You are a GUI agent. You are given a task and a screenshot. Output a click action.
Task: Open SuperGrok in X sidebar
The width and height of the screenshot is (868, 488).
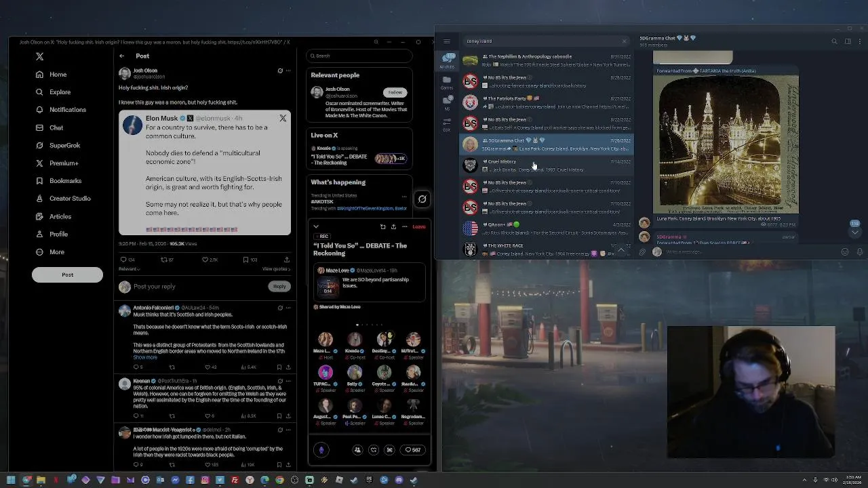click(58, 145)
